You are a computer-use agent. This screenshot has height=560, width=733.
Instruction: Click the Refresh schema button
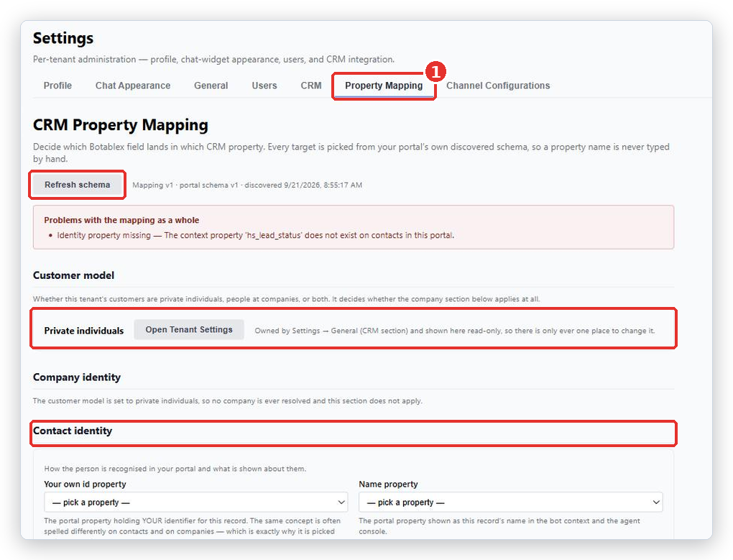point(78,185)
